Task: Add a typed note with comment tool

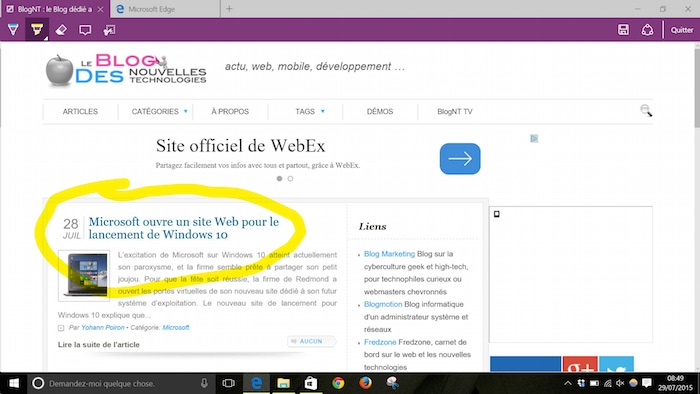Action: point(85,30)
